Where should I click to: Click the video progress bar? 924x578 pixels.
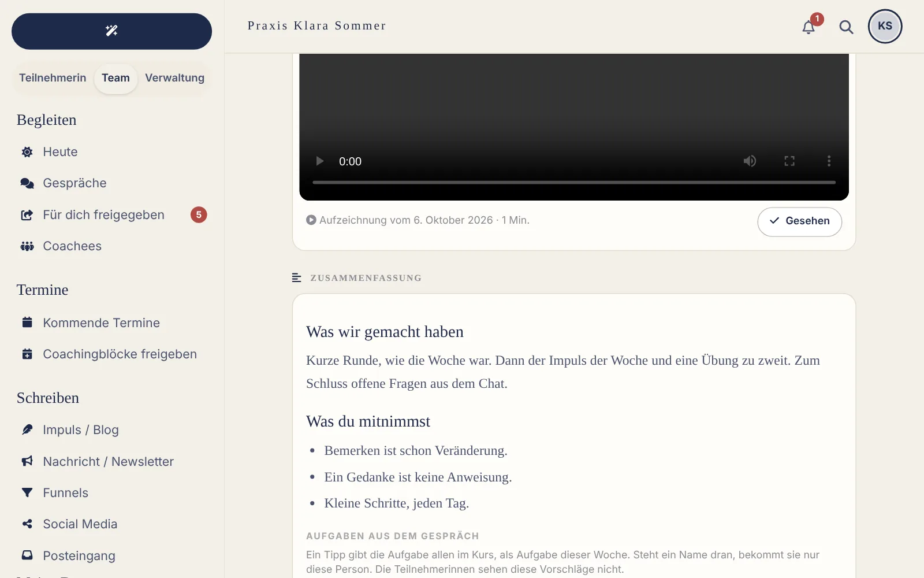tap(574, 183)
